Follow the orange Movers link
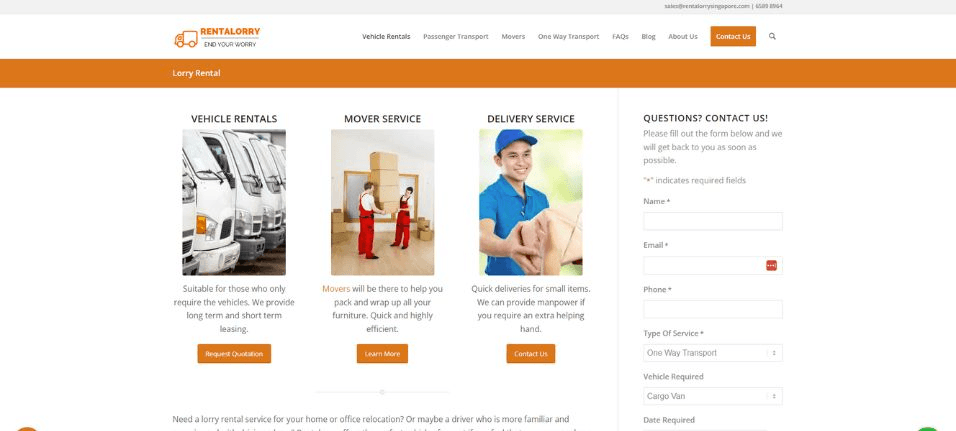The height and width of the screenshot is (431, 956). pos(336,289)
